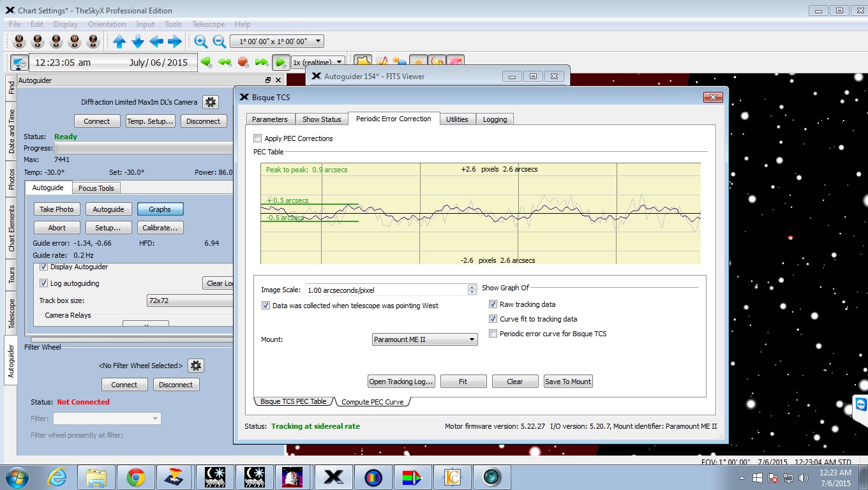868x490 pixels.
Task: Click the move up blue arrow
Action: coord(119,41)
